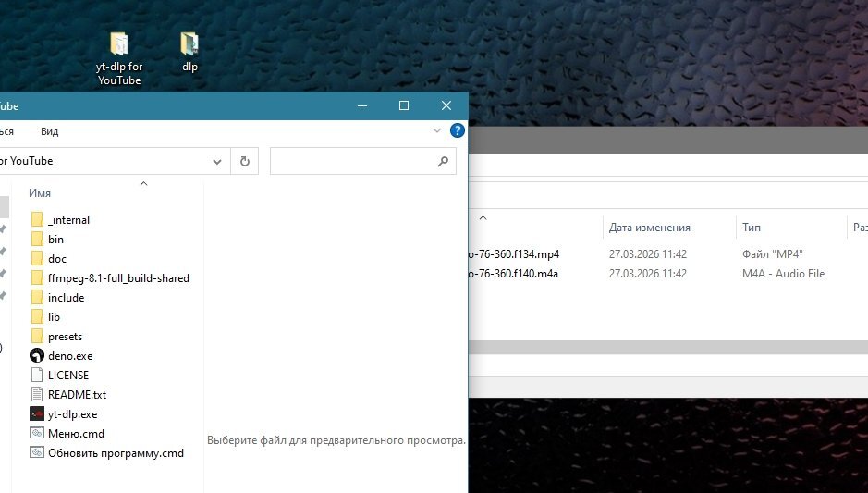The width and height of the screenshot is (868, 493).
Task: Click the blue Help question mark icon
Action: pos(457,131)
